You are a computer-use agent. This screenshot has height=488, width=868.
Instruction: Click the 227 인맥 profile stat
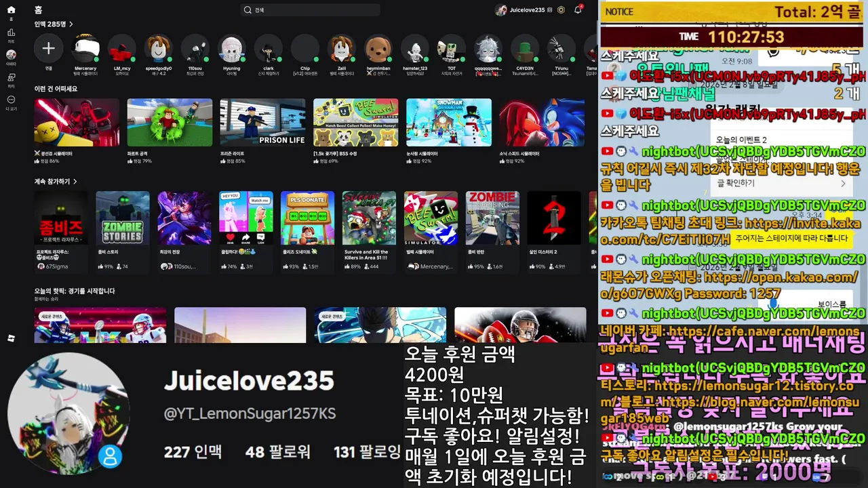(x=193, y=451)
